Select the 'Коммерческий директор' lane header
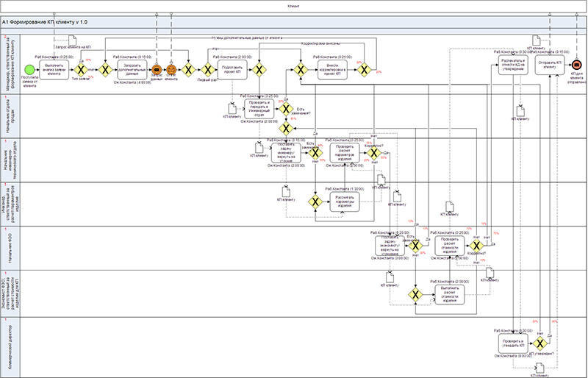This screenshot has height=378, width=588. tap(10, 346)
